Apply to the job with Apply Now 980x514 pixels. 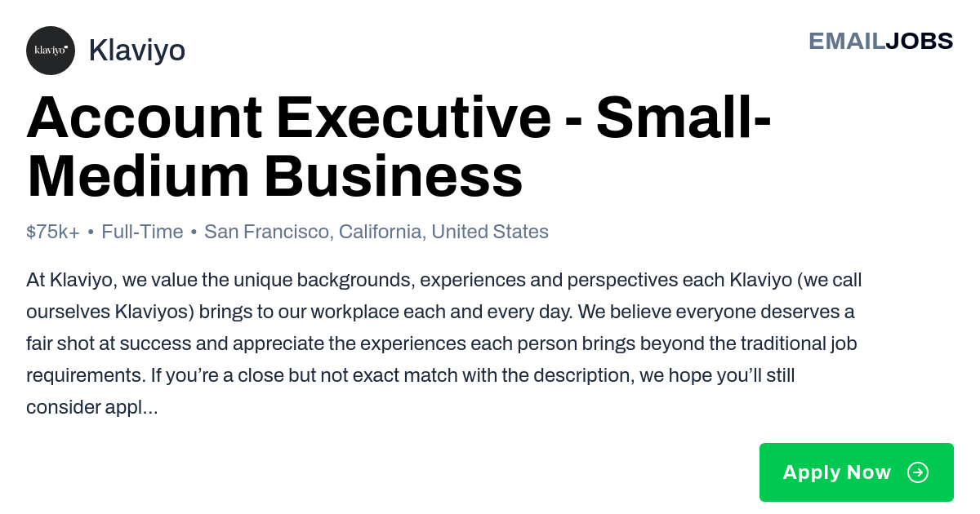pyautogui.click(x=856, y=472)
